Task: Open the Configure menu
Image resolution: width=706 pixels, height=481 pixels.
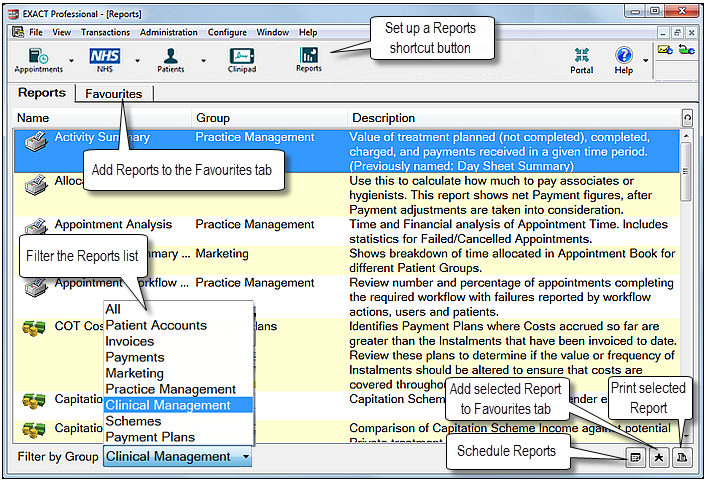Action: point(227,32)
